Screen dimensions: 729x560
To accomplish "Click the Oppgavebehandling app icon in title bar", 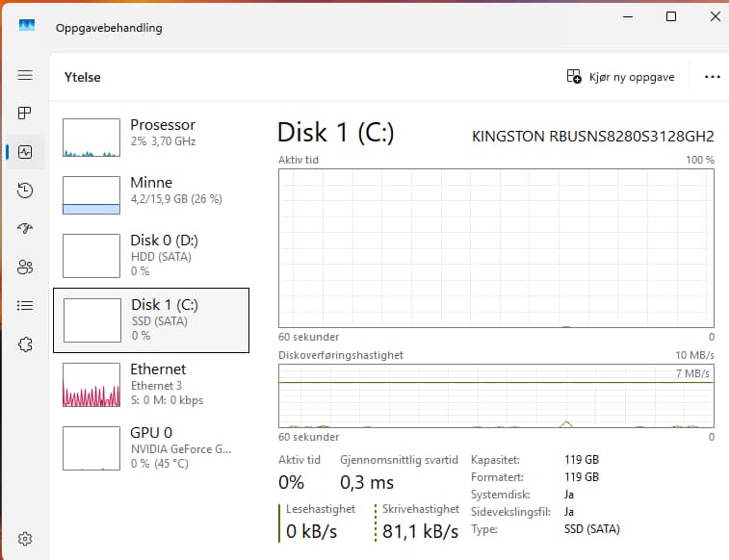I will tap(27, 25).
